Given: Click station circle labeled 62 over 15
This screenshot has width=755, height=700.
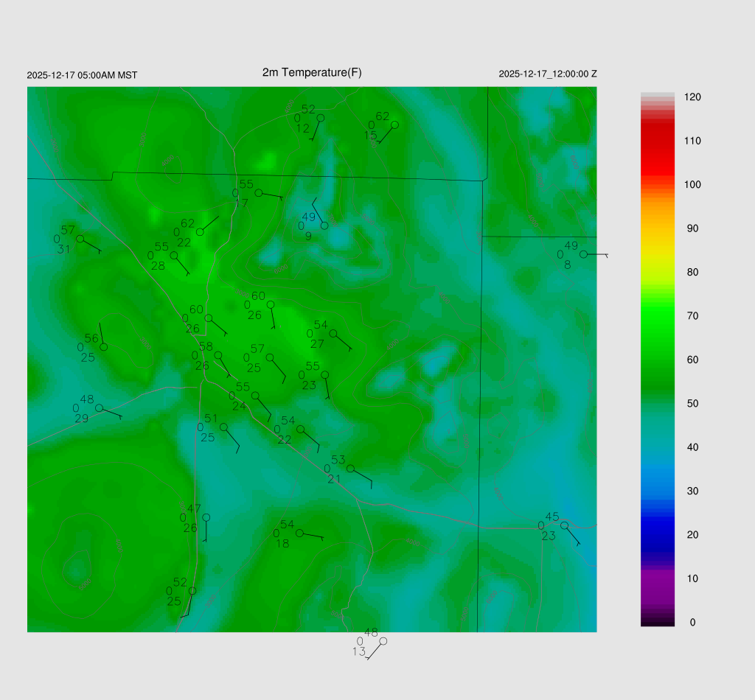Looking at the screenshot, I should pyautogui.click(x=394, y=125).
